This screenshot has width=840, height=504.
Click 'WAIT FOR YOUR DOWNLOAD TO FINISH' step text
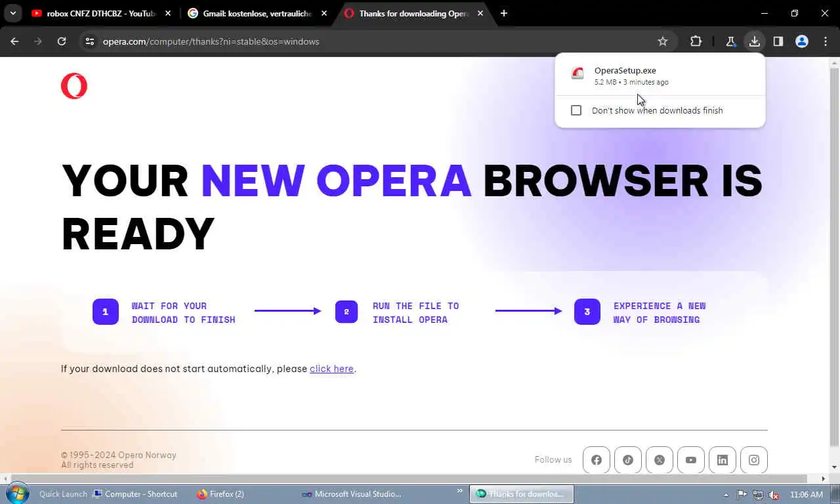pyautogui.click(x=183, y=312)
